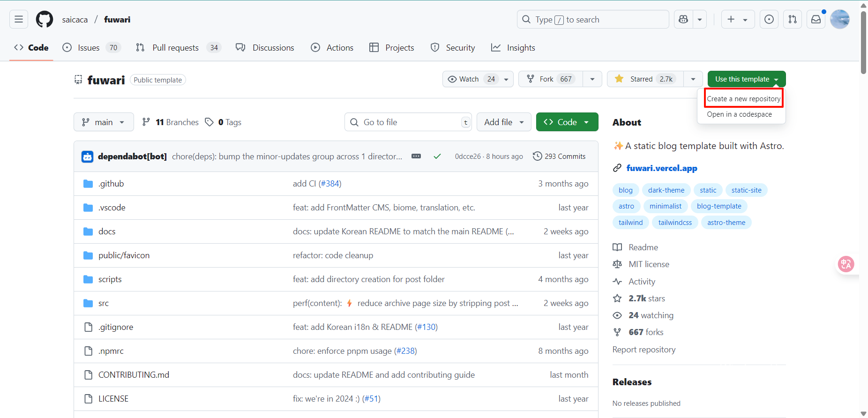
Task: Choose Open in a codespace option
Action: pos(739,114)
